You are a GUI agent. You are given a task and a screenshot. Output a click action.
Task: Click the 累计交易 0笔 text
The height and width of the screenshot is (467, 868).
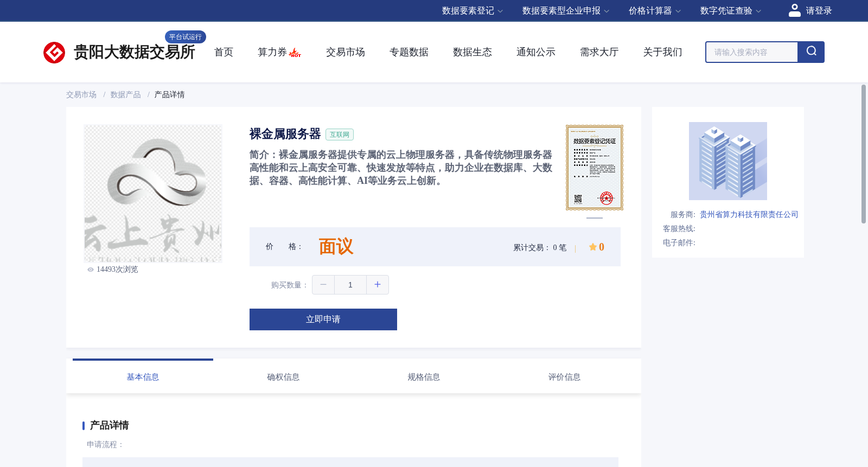(540, 247)
